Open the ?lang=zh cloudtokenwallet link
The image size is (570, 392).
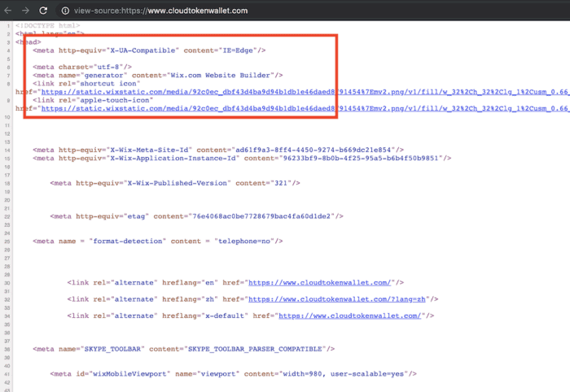pyautogui.click(x=337, y=299)
